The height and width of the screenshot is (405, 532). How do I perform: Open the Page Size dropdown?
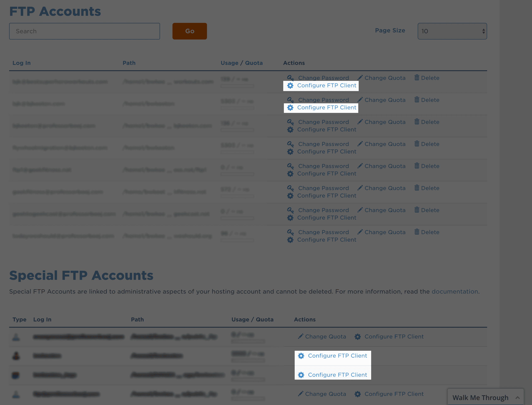pos(452,31)
